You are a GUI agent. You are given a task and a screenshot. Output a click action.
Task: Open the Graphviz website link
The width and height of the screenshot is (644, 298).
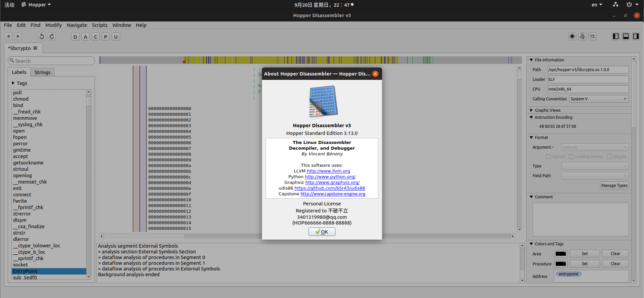[332, 183]
